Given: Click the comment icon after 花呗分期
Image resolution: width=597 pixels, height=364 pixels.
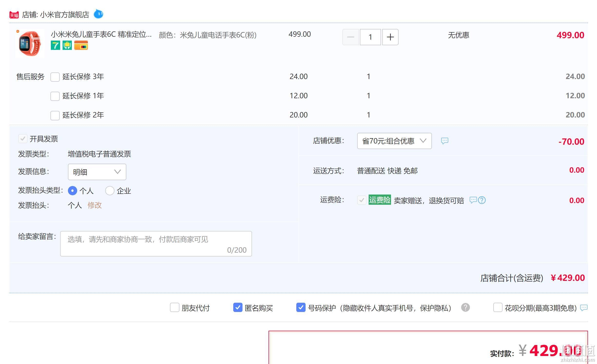Looking at the screenshot, I should coord(584,308).
